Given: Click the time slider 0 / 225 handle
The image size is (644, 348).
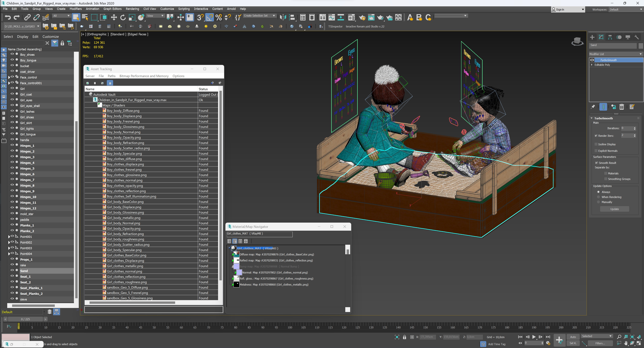Looking at the screenshot, I should [x=25, y=319].
